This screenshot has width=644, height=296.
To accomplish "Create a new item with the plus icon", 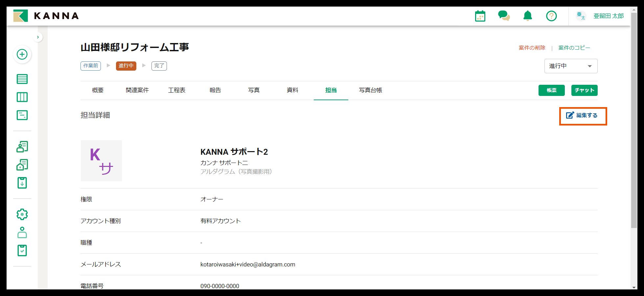I will 22,55.
